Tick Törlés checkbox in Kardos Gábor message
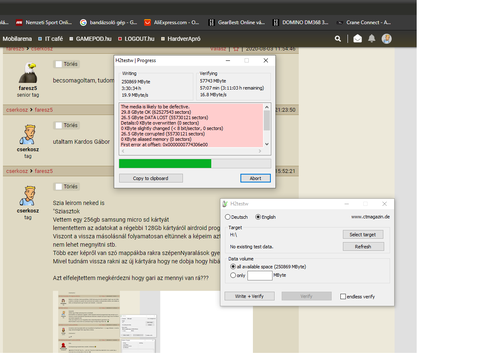 pyautogui.click(x=59, y=125)
